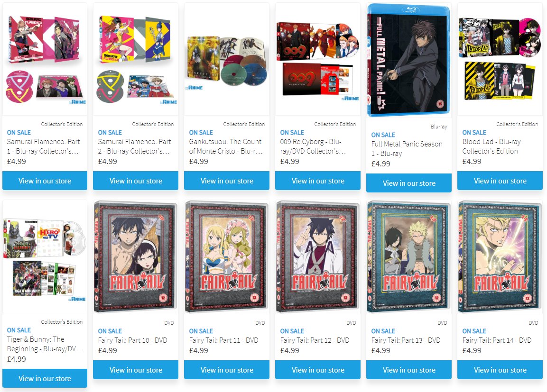
Task: Click Fairy Tail: Part 11 - DVD title
Action: [223, 340]
